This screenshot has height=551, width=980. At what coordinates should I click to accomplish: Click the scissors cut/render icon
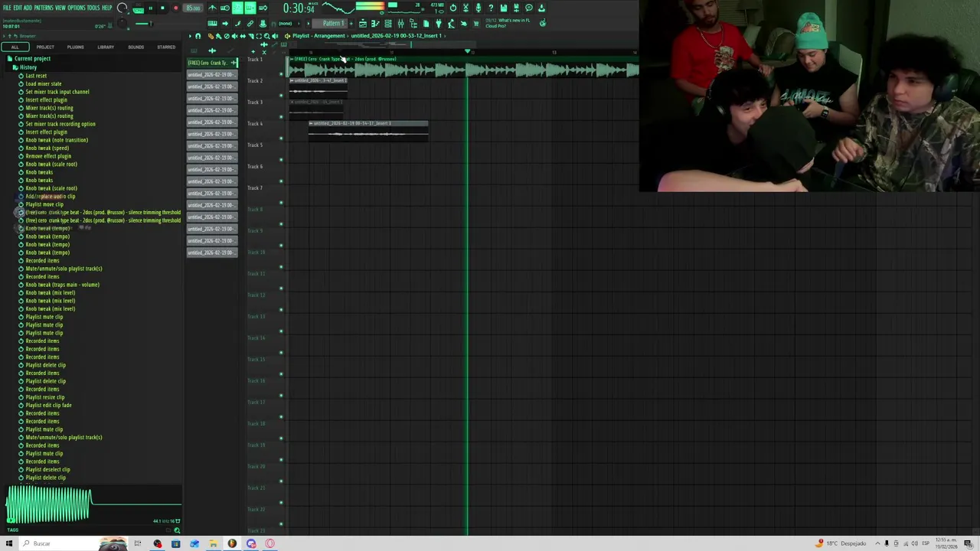(466, 8)
